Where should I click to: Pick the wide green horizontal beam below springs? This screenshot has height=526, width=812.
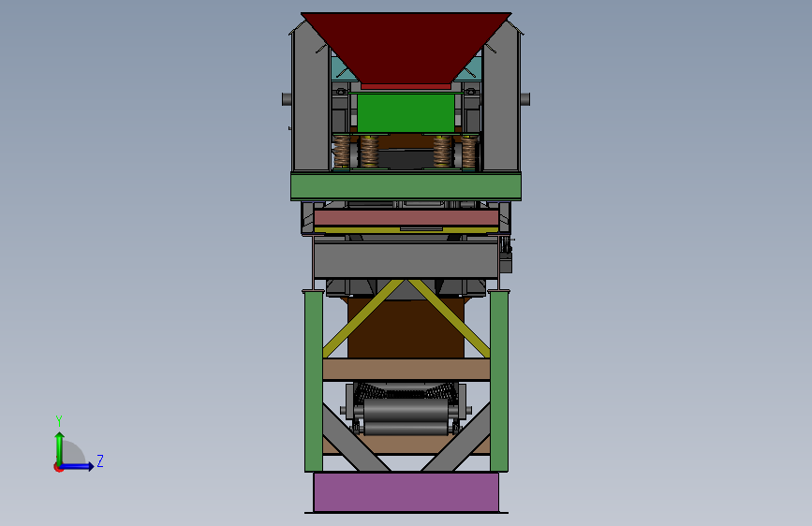tap(406, 186)
